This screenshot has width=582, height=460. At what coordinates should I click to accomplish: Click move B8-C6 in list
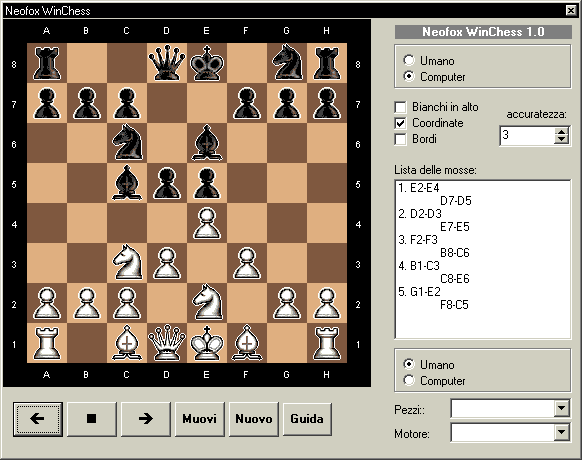tap(455, 253)
